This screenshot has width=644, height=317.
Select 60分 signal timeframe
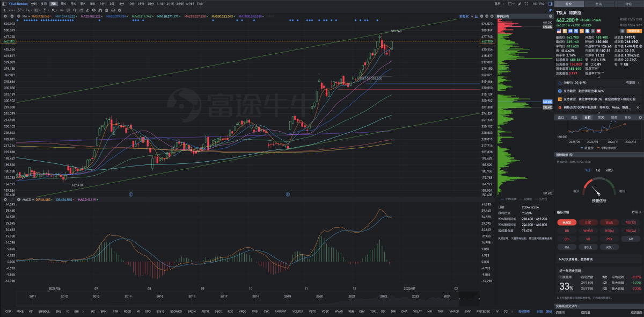pos(610,170)
